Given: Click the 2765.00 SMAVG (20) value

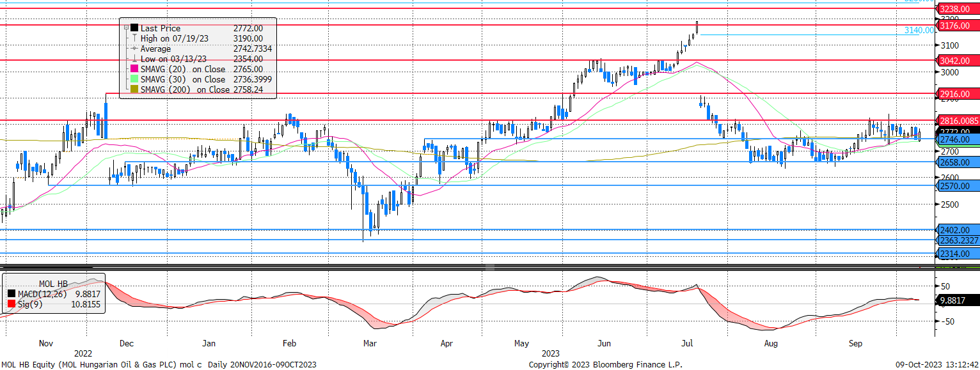Looking at the screenshot, I should tap(248, 69).
